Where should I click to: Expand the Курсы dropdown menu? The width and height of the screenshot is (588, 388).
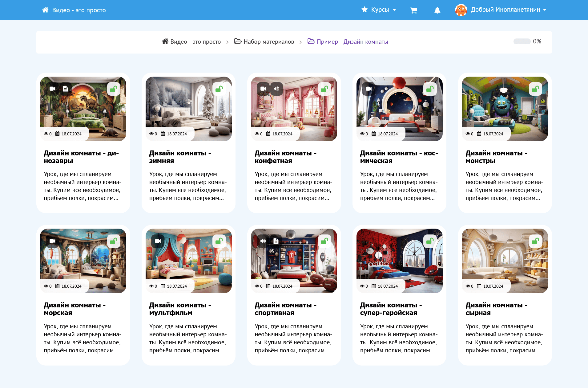[x=379, y=10]
